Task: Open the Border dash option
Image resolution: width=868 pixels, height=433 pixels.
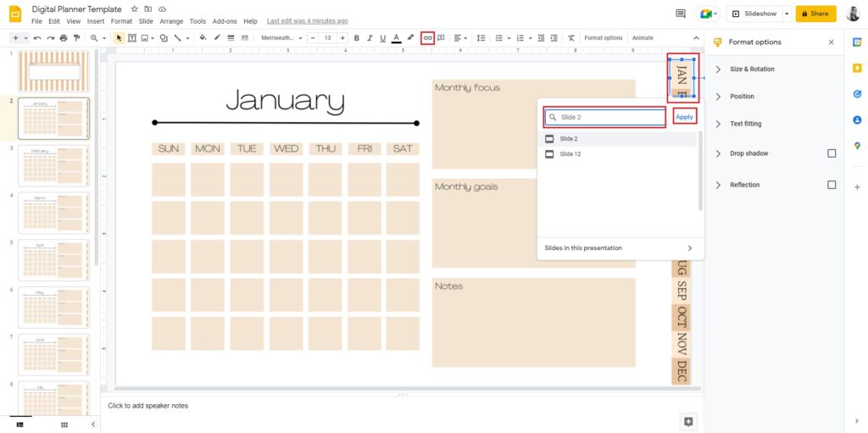Action: 245,38
